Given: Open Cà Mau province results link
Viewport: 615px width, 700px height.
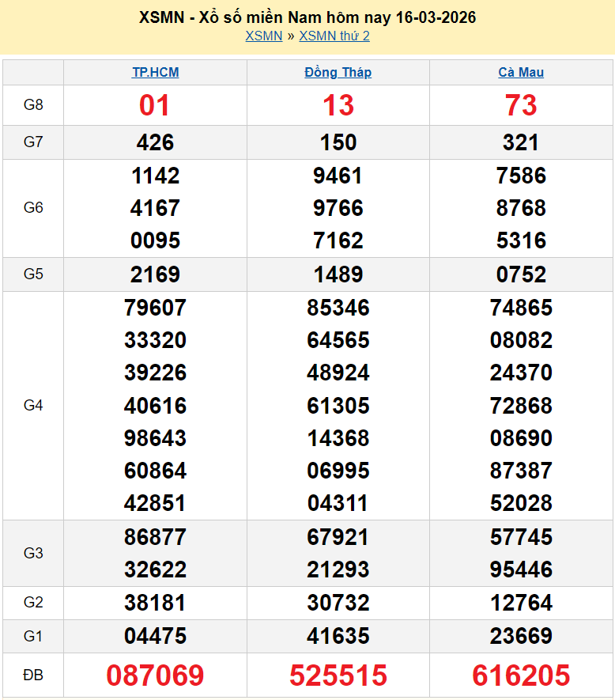Looking at the screenshot, I should pyautogui.click(x=521, y=72).
